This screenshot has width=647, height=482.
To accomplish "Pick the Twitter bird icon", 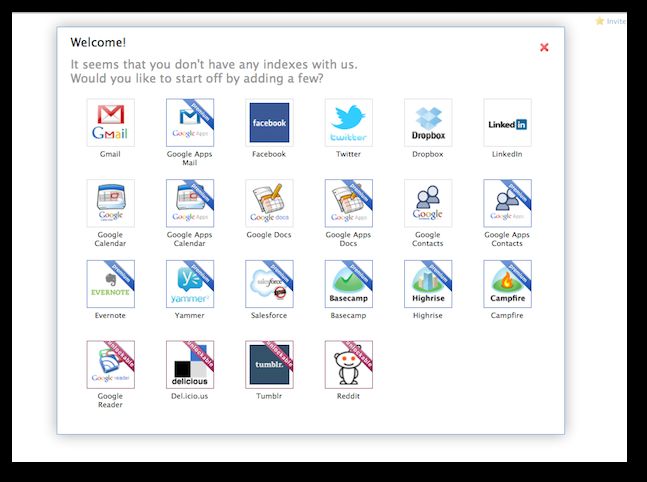I will (x=349, y=123).
